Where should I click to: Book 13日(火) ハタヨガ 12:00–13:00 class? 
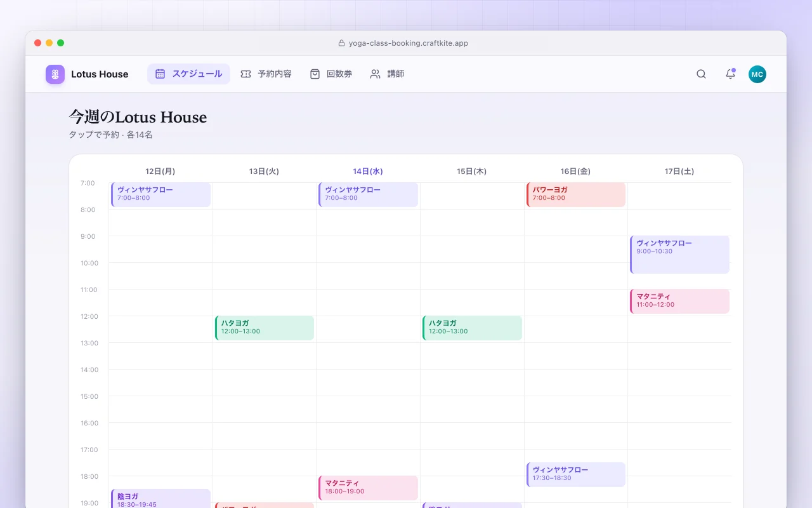coord(265,328)
